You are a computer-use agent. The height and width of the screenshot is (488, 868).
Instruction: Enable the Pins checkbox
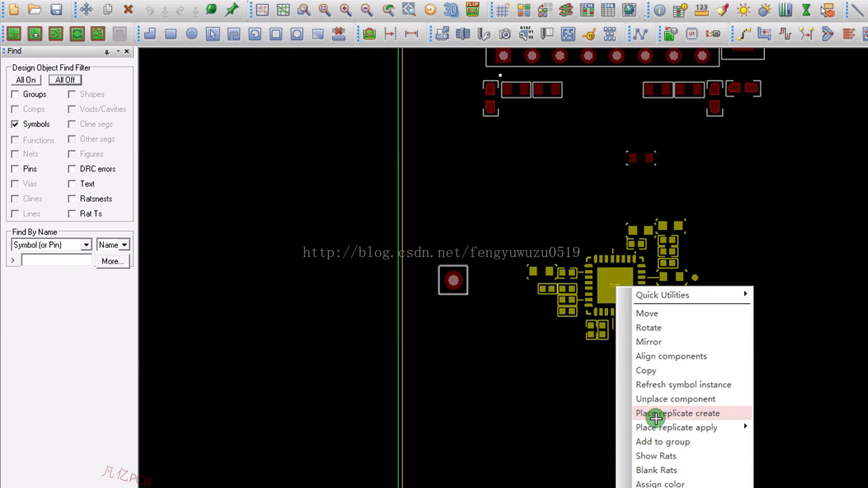pyautogui.click(x=15, y=169)
